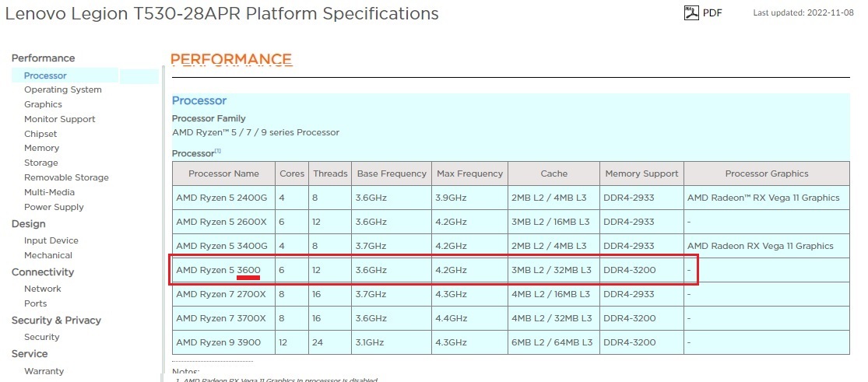Select Input Device under Design

[x=51, y=240]
